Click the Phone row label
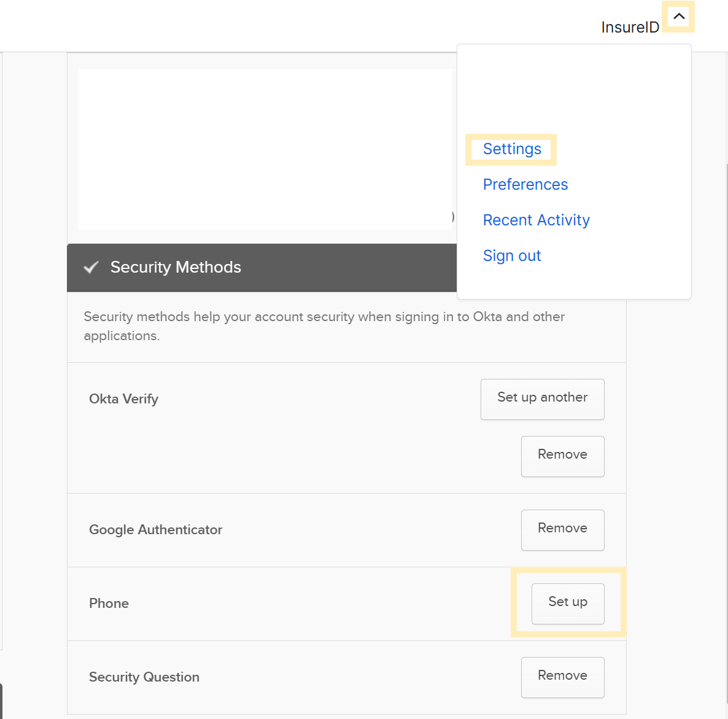Image resolution: width=728 pixels, height=719 pixels. click(109, 604)
